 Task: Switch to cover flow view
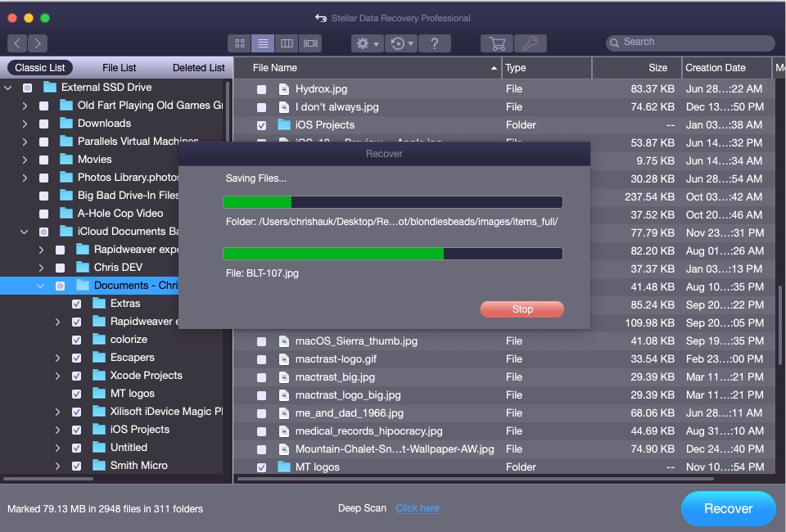pos(310,43)
